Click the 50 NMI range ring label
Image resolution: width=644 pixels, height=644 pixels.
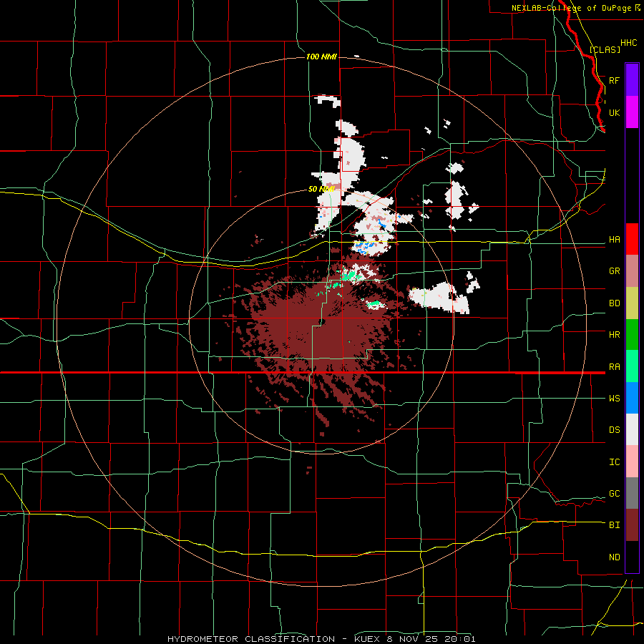[x=321, y=189]
